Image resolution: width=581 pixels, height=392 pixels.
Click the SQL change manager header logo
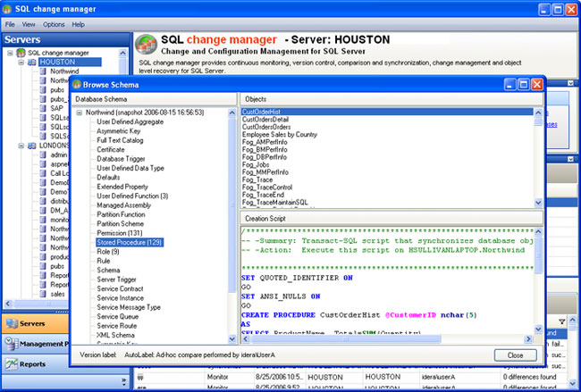pyautogui.click(x=146, y=45)
